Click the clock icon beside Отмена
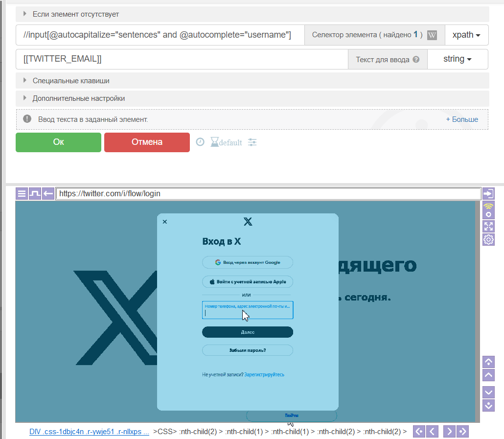Viewport: 504px width, 439px height. click(x=200, y=142)
